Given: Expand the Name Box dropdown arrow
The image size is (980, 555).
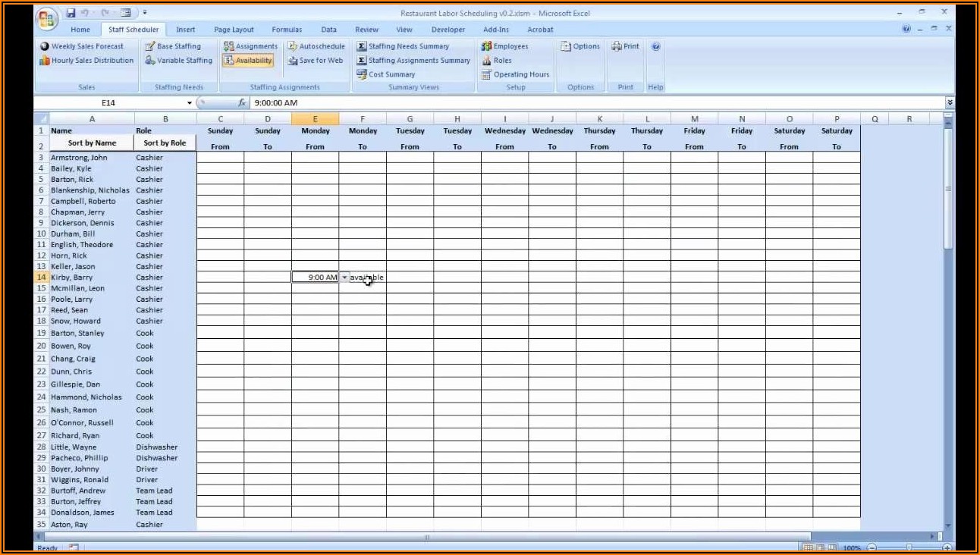Looking at the screenshot, I should [190, 103].
